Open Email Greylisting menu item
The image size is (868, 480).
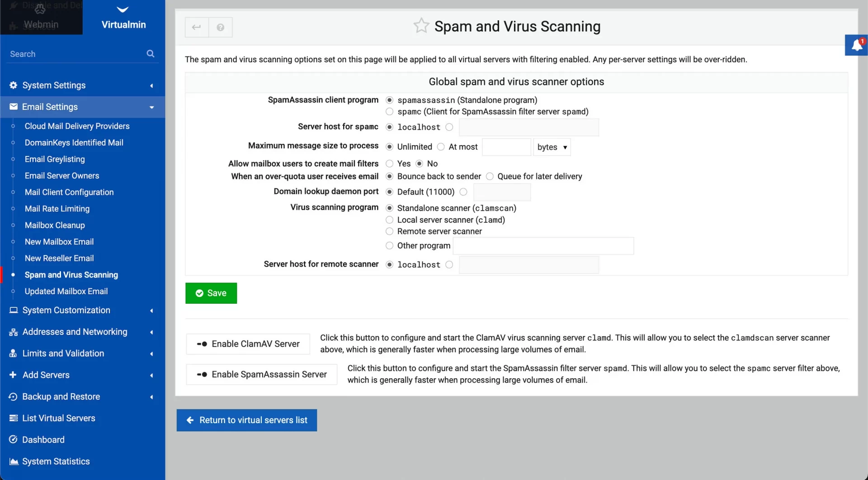55,159
